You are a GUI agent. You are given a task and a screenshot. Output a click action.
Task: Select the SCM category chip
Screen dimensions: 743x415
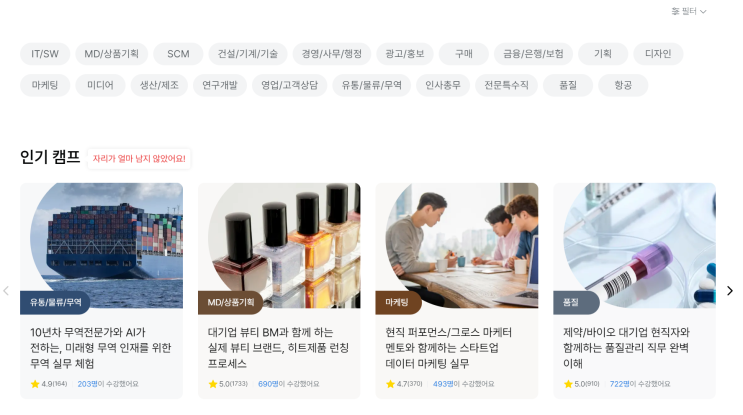pyautogui.click(x=178, y=54)
